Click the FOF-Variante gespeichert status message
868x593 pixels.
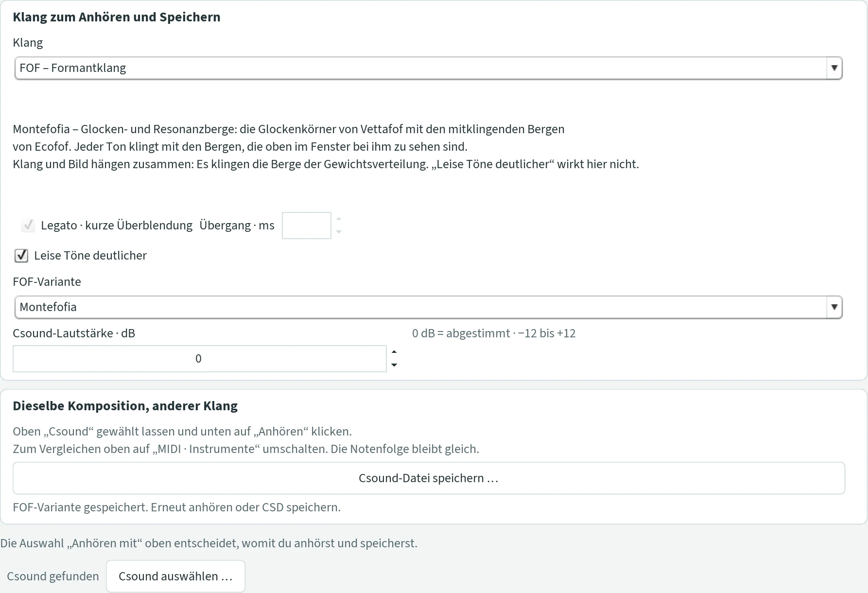point(177,507)
